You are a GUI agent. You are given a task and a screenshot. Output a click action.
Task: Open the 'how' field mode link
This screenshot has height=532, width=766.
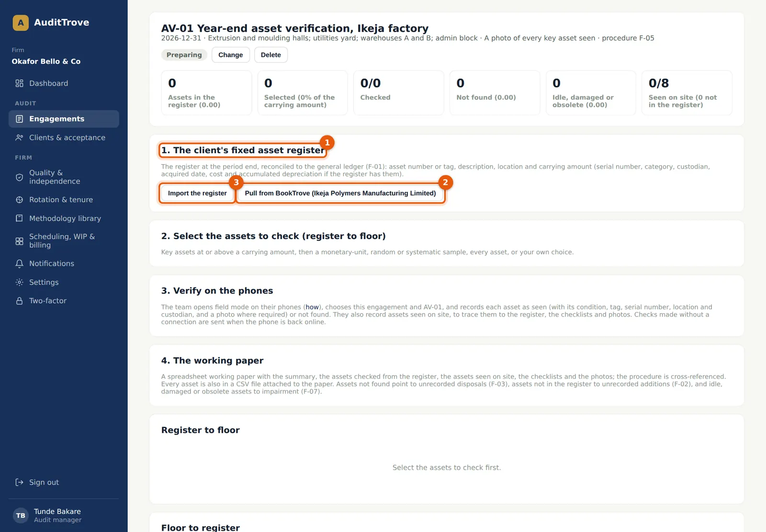(x=312, y=307)
